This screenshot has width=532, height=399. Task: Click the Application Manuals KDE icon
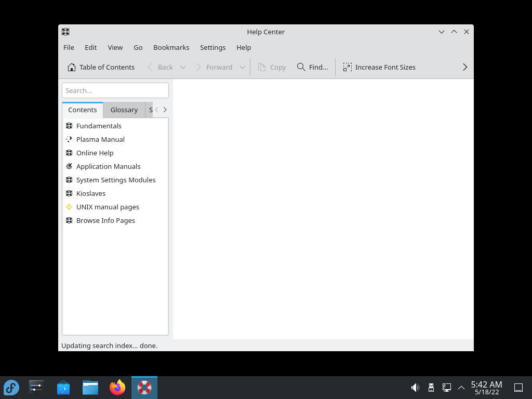[69, 166]
